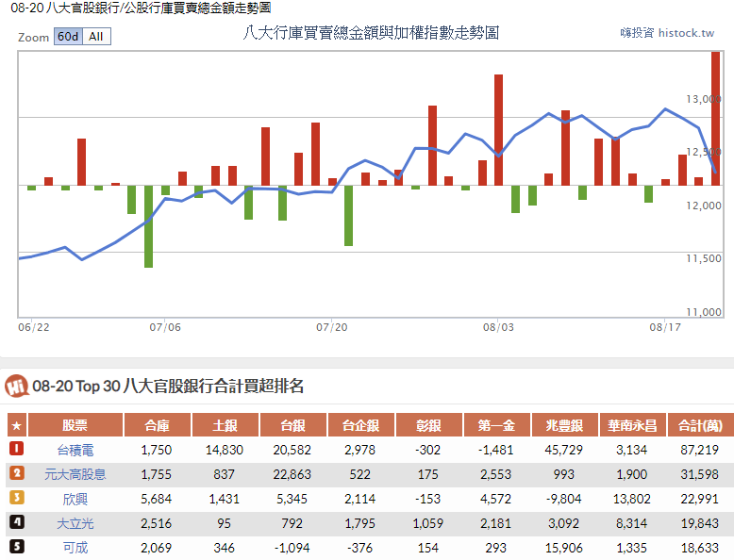Click 可成 台銀 value -1,094
The height and width of the screenshot is (560, 734).
tap(292, 548)
